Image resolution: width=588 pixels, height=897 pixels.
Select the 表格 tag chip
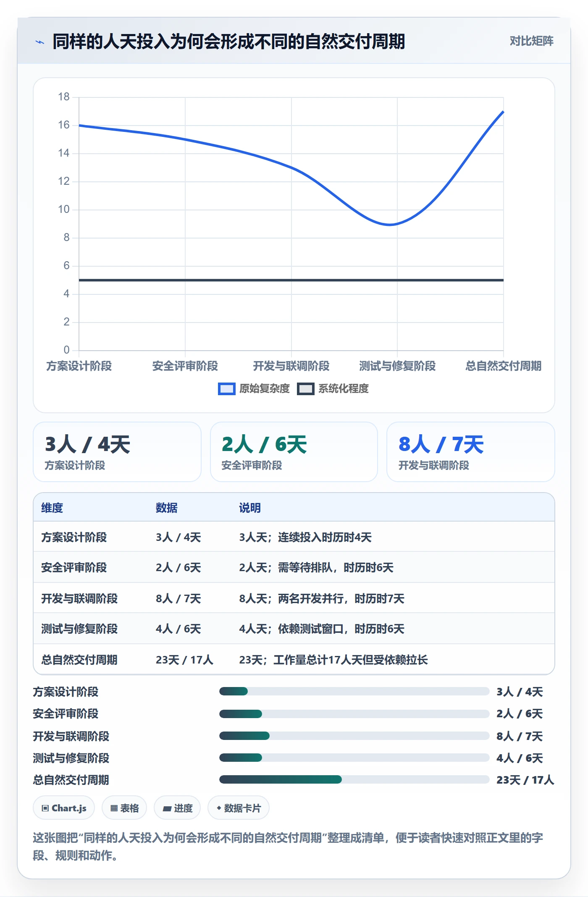[x=124, y=808]
